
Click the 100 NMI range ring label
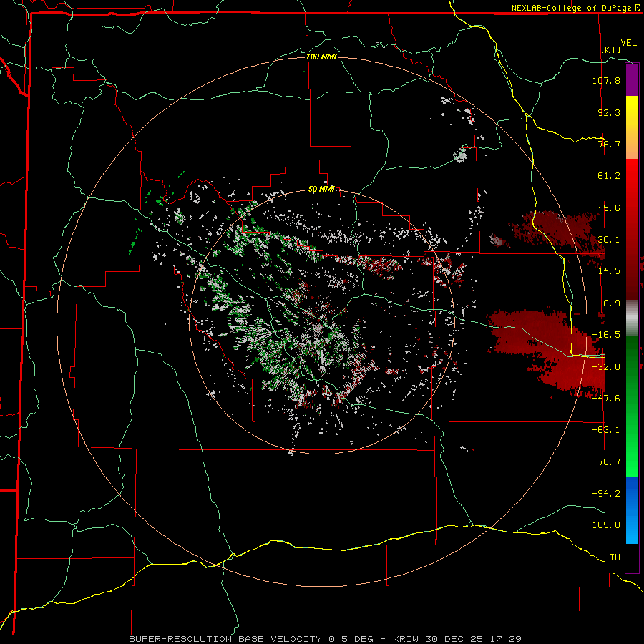(x=321, y=57)
